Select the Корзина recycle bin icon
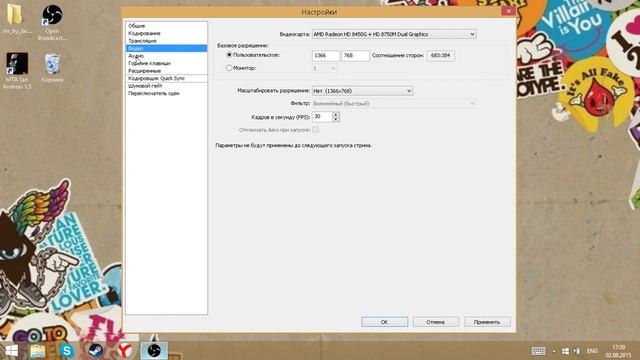640x360 pixels. pyautogui.click(x=52, y=68)
